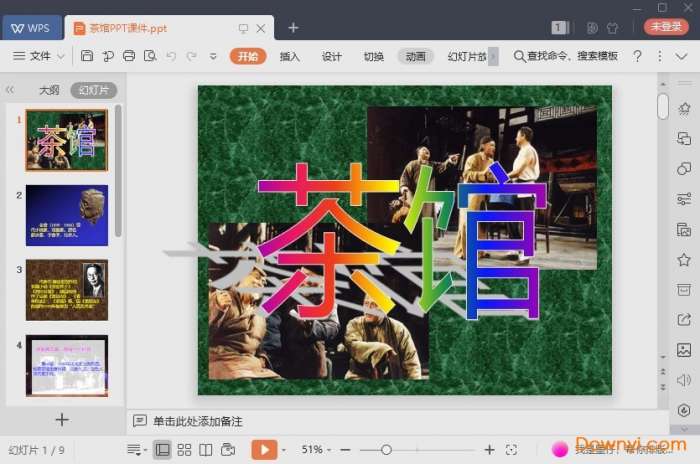Click the star favorites icon in right sidebar
Viewport: 700px width, 464px height.
click(x=684, y=259)
